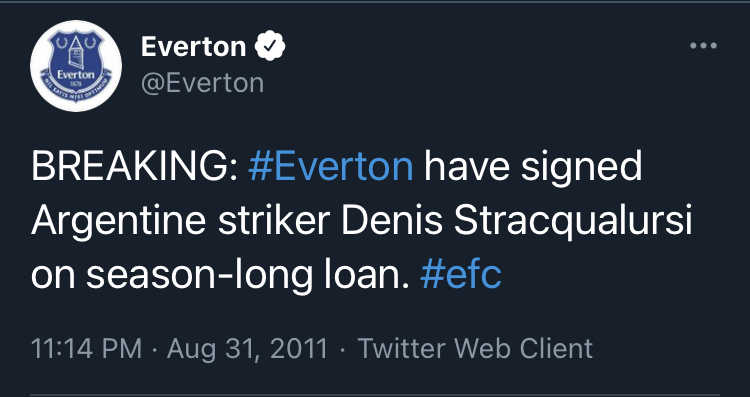Click the Twitter Web Client source label

[x=475, y=348]
